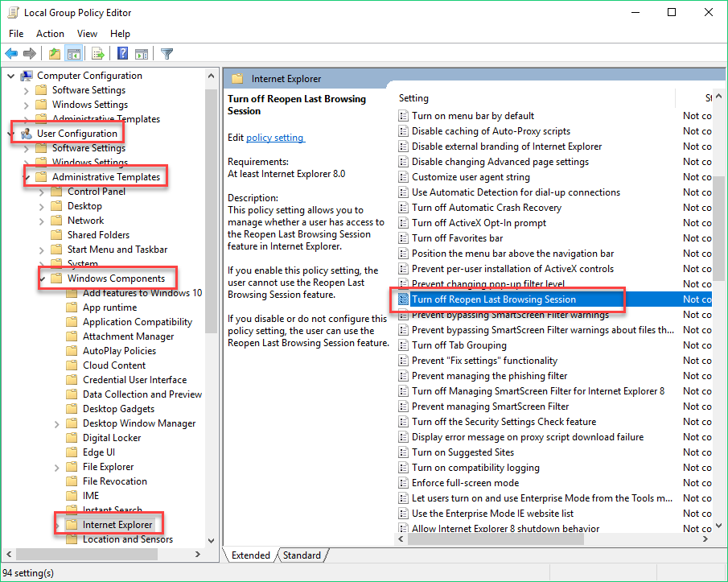This screenshot has height=582, width=728.
Task: Click the folder icon beside Digital Locker
Action: point(72,438)
